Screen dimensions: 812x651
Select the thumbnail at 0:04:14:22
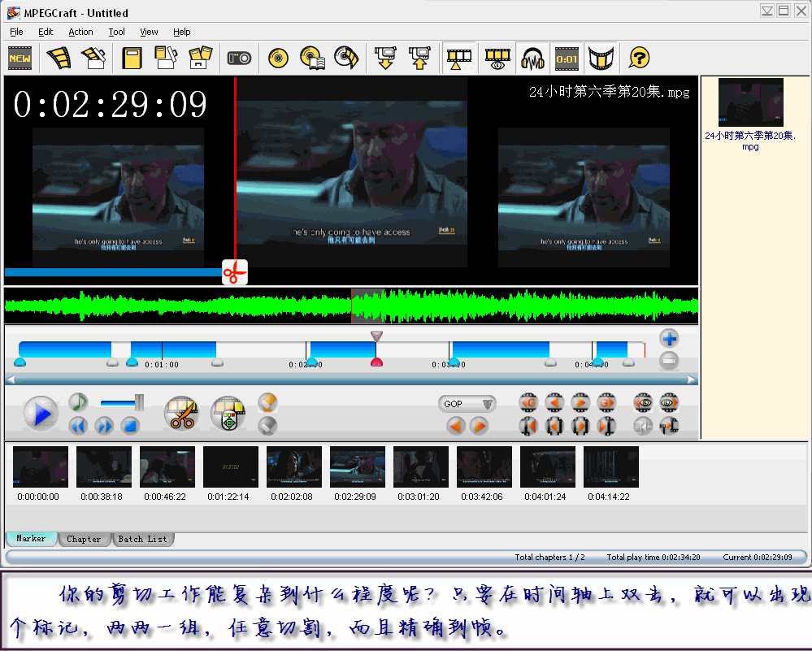pyautogui.click(x=611, y=467)
